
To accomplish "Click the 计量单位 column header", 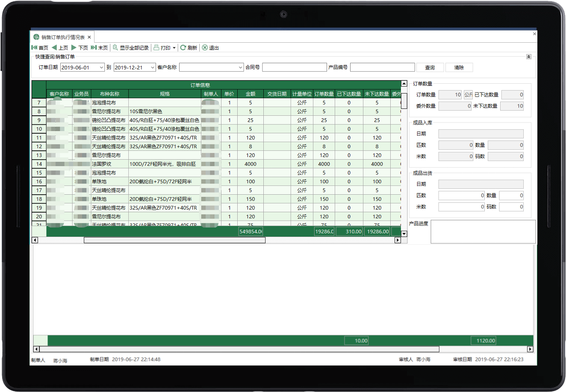I will point(302,94).
